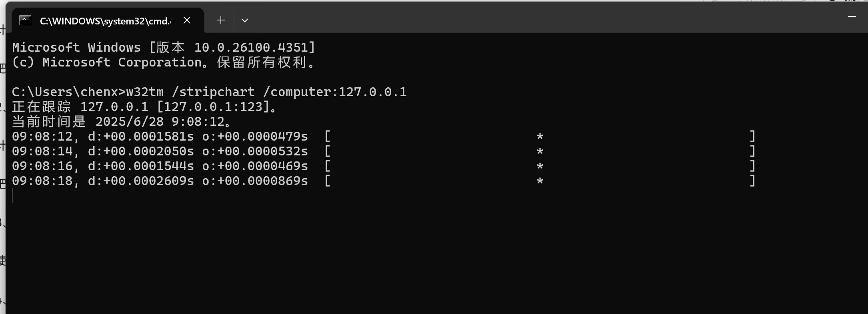This screenshot has height=314, width=868.
Task: Click the Microsoft Windows version line
Action: click(x=164, y=47)
